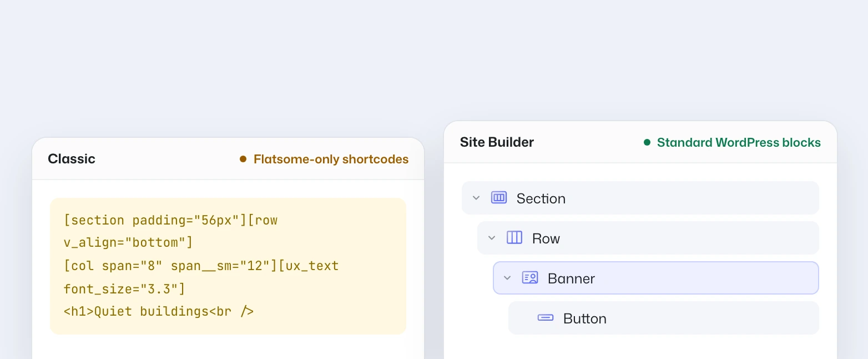Click the v_align="bottom"] code line

(128, 243)
